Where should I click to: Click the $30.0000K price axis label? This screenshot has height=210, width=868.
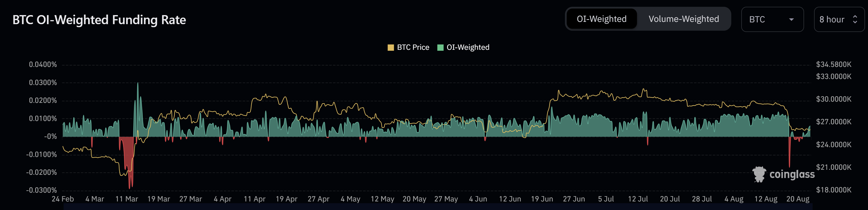tap(833, 99)
